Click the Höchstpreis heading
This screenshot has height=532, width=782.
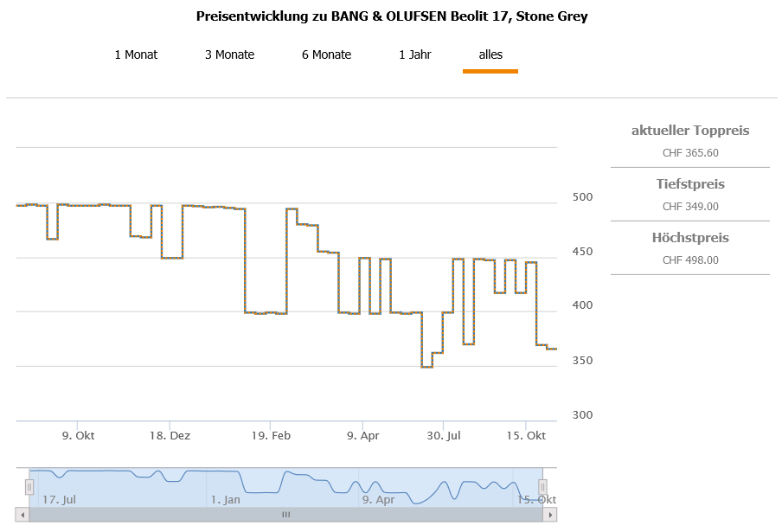coord(690,238)
